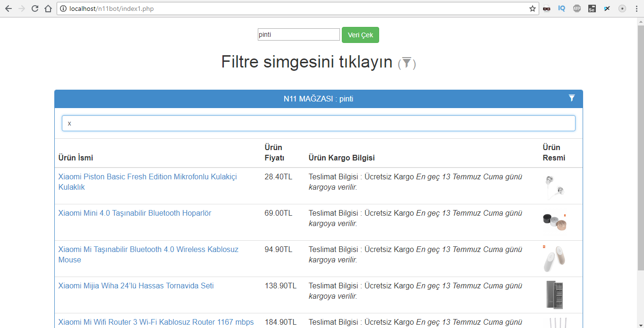Go to browser home page icon
Screen dimensions: 644x328
(x=48, y=8)
